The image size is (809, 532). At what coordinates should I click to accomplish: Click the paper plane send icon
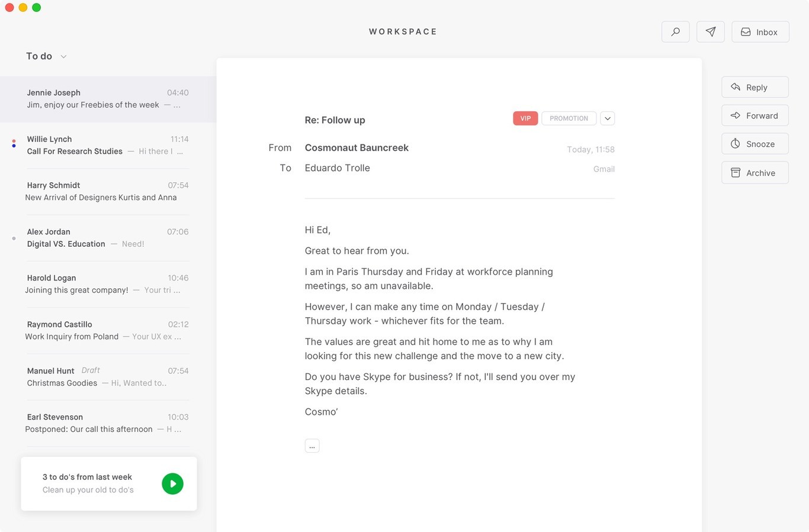pos(710,31)
